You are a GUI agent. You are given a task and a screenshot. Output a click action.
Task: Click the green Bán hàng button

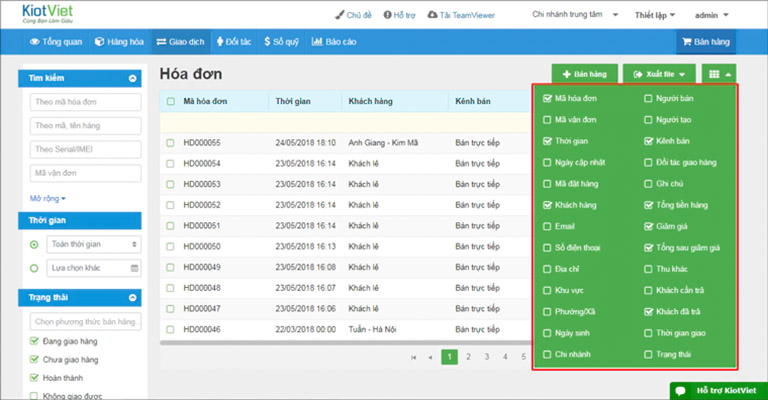click(584, 74)
